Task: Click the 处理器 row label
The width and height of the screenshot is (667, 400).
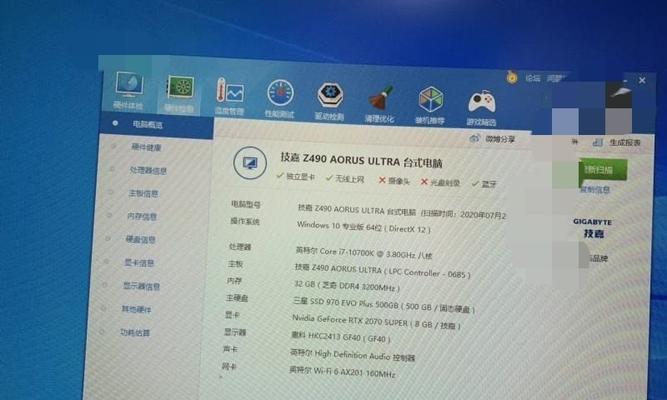Action: (240, 247)
